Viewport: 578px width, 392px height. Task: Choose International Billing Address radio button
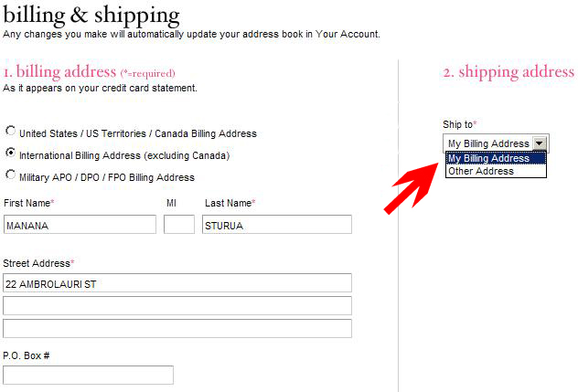point(10,153)
